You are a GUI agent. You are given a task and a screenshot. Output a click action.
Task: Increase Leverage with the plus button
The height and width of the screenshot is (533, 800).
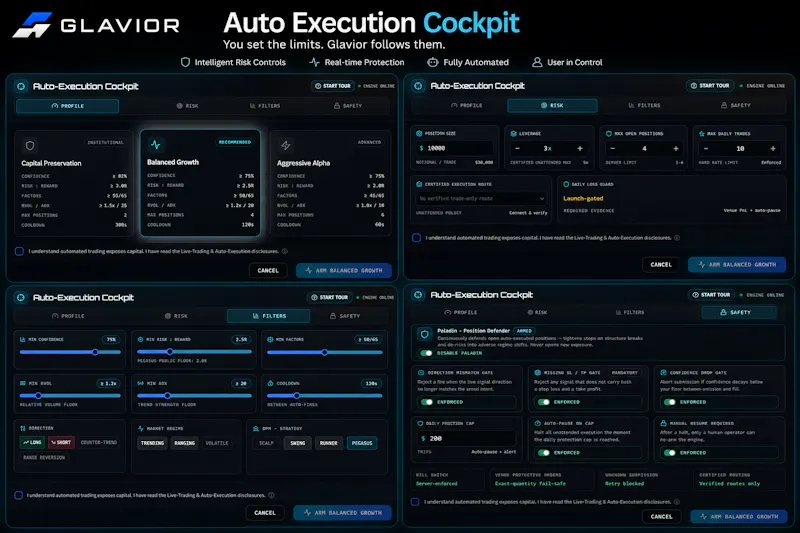pos(580,148)
